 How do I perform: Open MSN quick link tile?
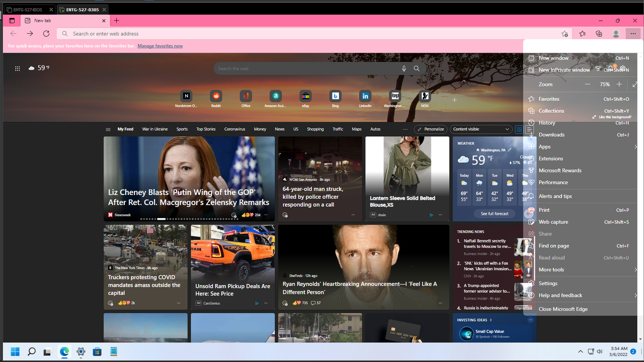[x=425, y=99]
